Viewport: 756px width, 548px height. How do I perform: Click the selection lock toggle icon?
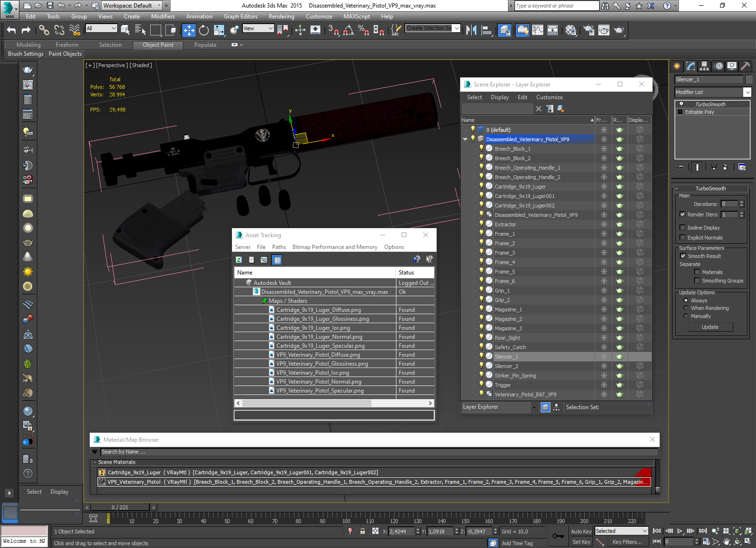362,531
